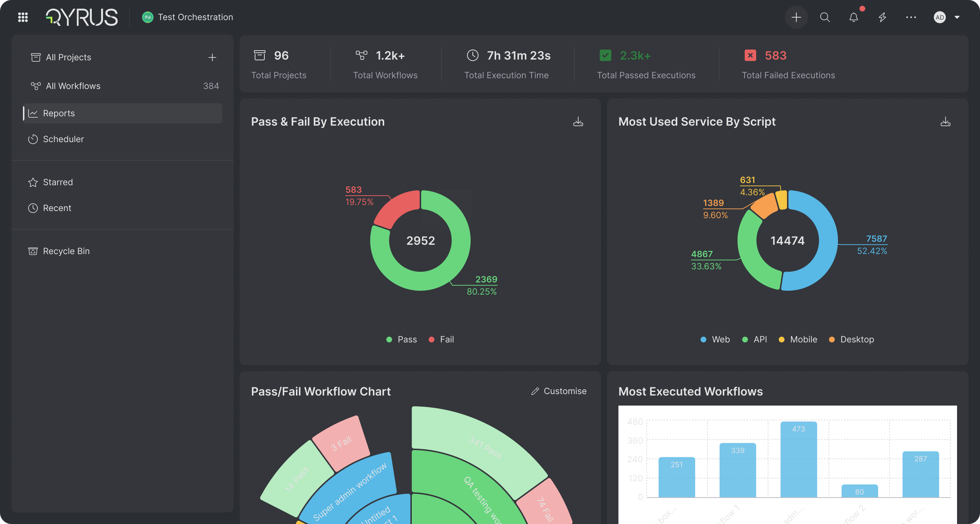The image size is (980, 524).
Task: Toggle Fail legend item
Action: [x=441, y=340]
